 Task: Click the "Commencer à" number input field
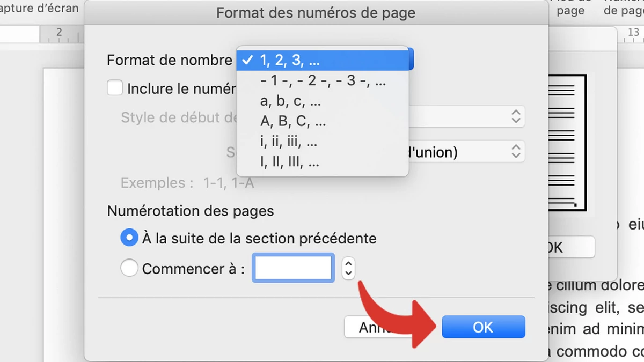pyautogui.click(x=294, y=268)
